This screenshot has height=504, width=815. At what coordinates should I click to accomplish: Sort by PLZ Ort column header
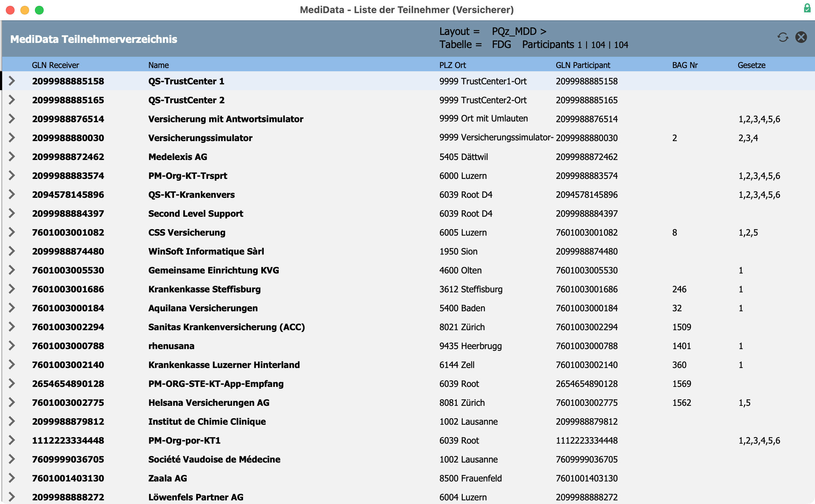[x=453, y=65]
